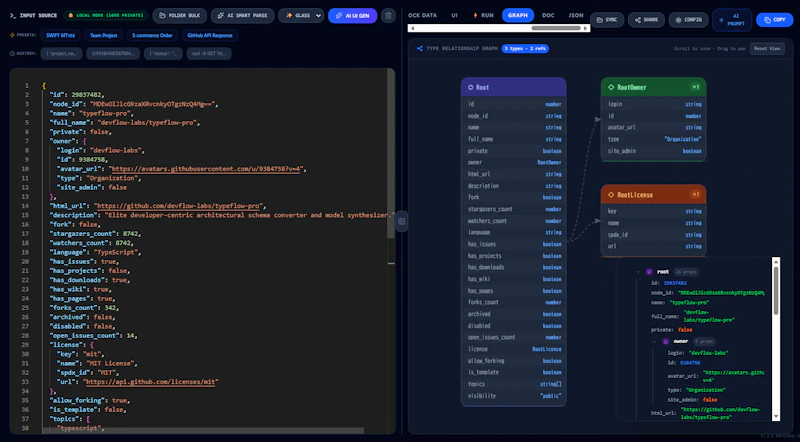Screen dimensions: 800x442
Task: Click the tab bar scroll right arrow
Action: click(586, 28)
